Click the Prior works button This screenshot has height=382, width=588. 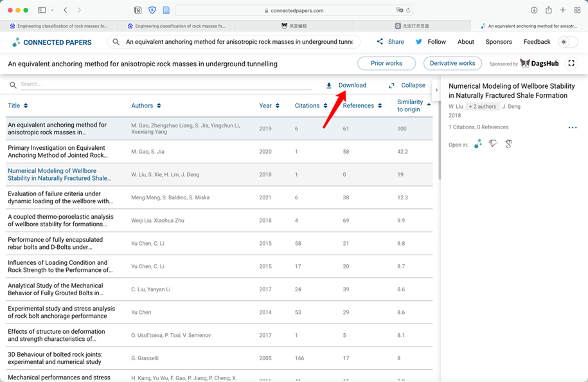(386, 63)
